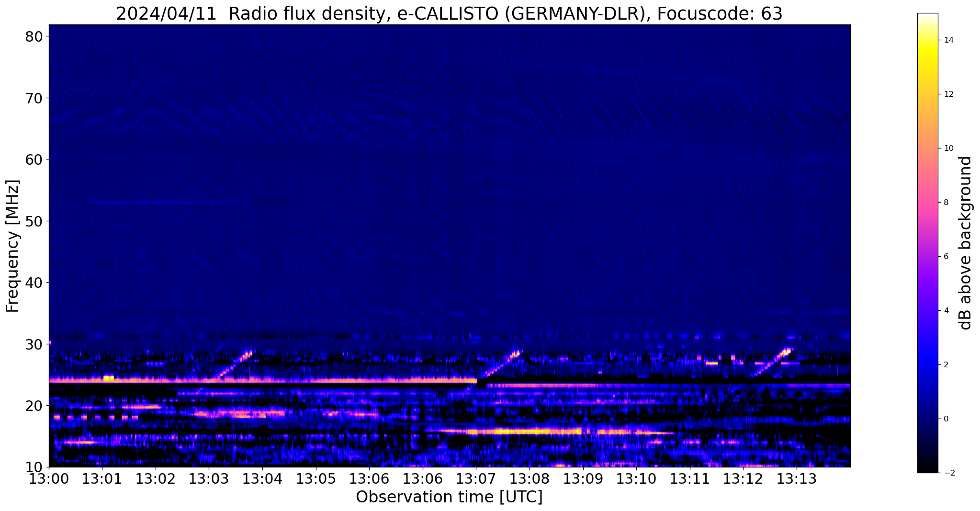This screenshot has width=980, height=511.
Task: Click the 13:02 time tick label
Action: click(x=156, y=479)
